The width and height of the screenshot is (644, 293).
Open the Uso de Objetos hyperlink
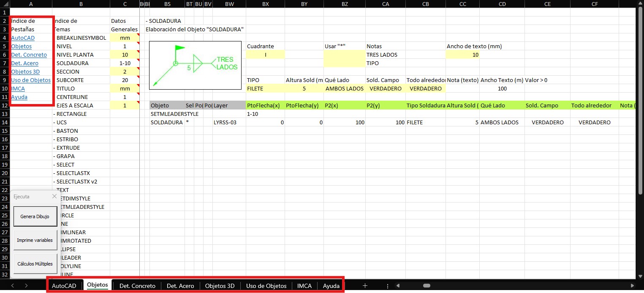[x=30, y=80]
